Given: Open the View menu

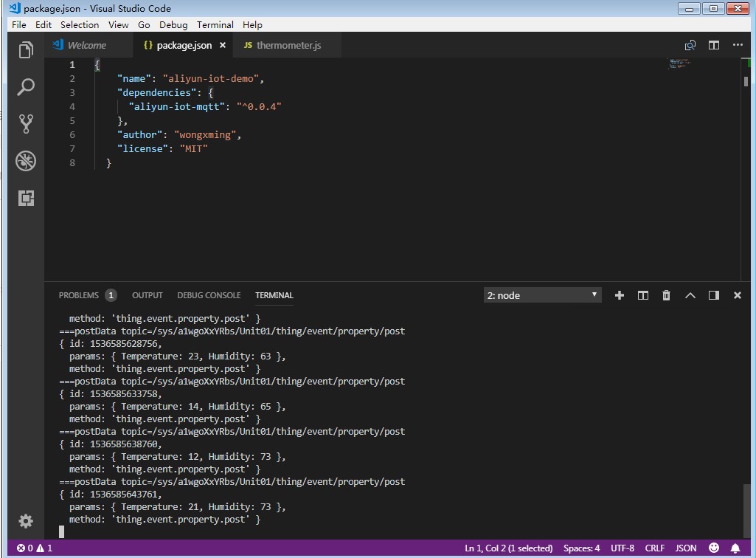Looking at the screenshot, I should tap(118, 24).
